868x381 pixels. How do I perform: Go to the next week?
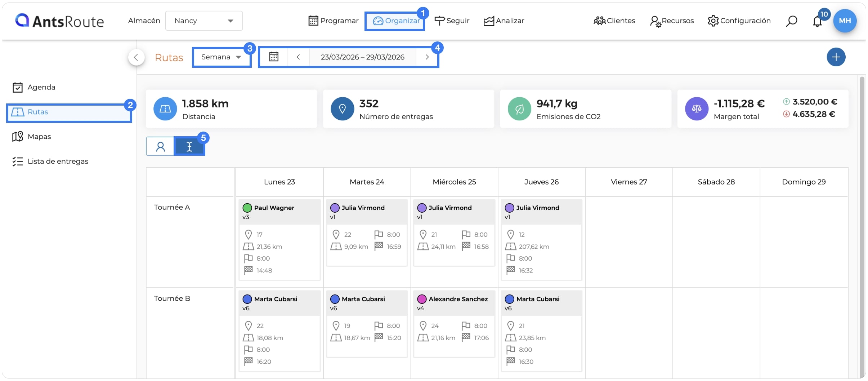pos(427,57)
